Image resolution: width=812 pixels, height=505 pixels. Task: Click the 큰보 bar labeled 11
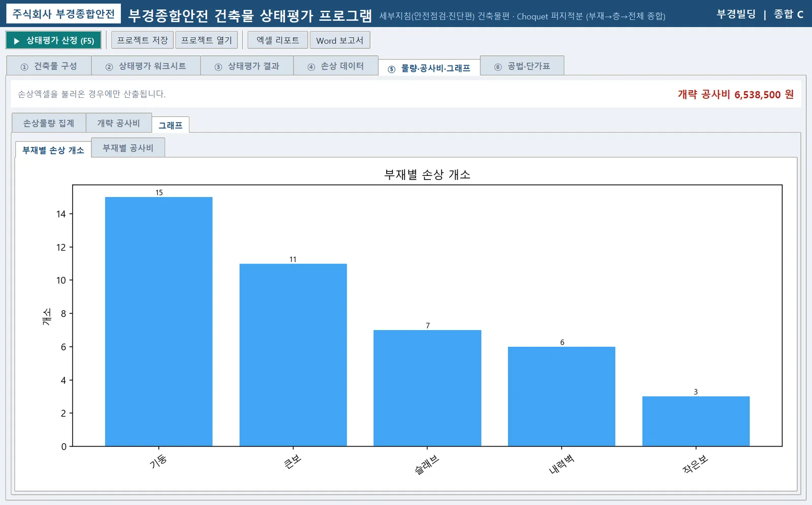tap(293, 355)
